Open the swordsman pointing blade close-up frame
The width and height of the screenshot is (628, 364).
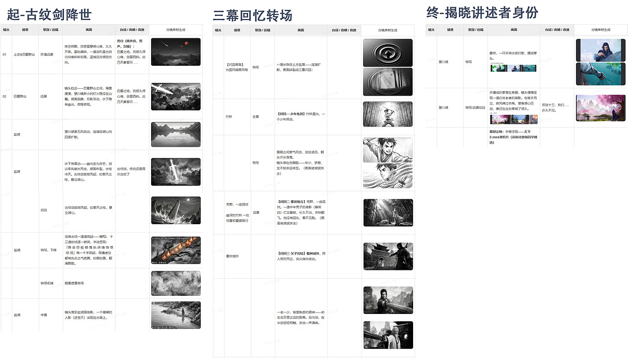388,300
